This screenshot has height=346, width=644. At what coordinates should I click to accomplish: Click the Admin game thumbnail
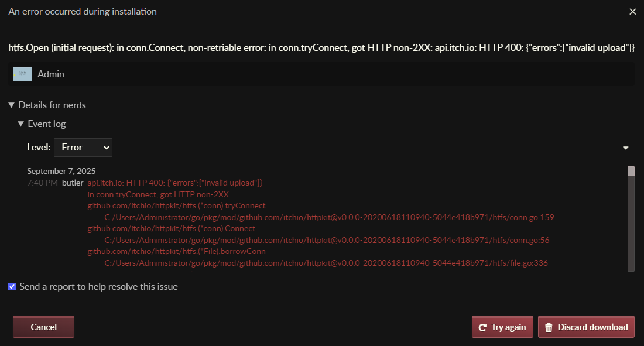click(x=22, y=74)
